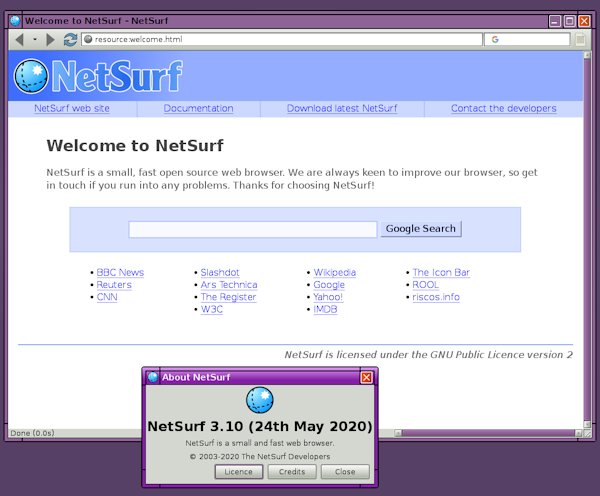Follow the Download latest NetSurf link
Viewport: 600px width, 496px height.
tap(342, 108)
